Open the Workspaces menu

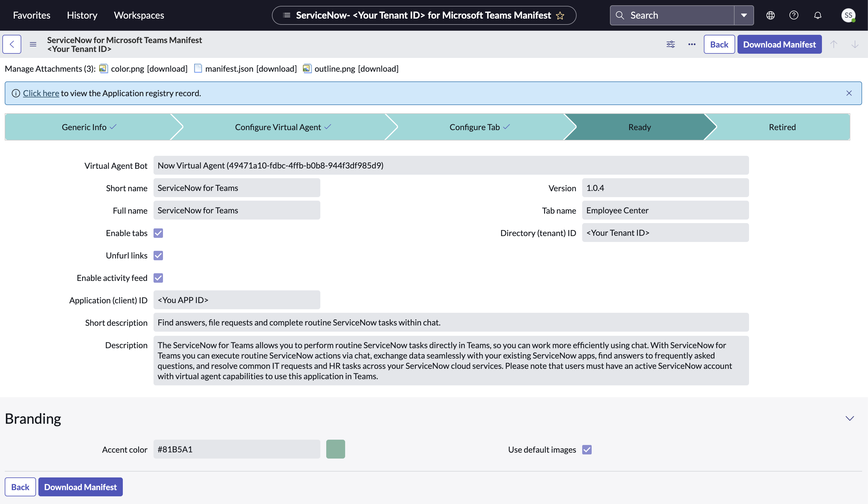(139, 15)
